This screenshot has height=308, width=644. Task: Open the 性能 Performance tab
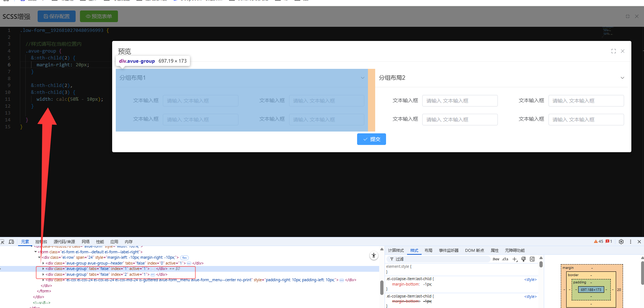pyautogui.click(x=100, y=242)
